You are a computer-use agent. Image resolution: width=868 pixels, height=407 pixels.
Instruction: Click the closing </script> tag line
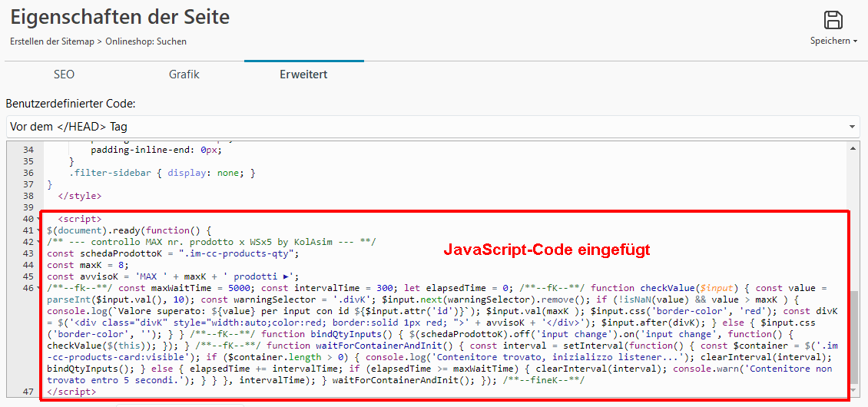[71, 392]
